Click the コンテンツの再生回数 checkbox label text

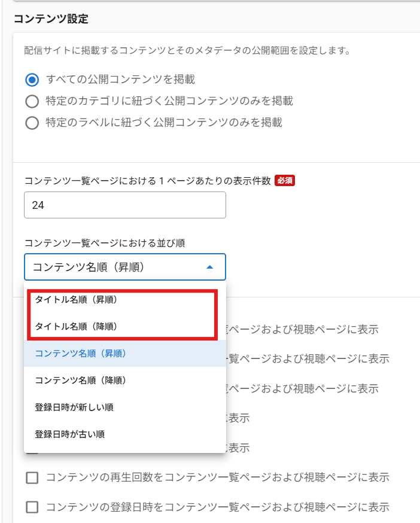tap(218, 478)
